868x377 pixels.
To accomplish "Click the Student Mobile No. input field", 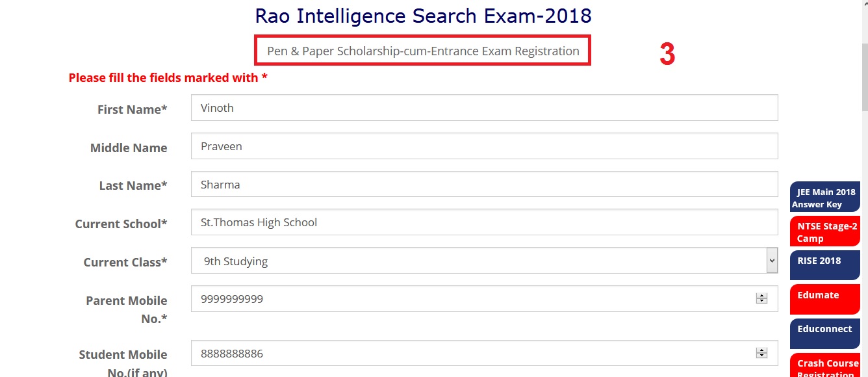I will click(x=474, y=354).
